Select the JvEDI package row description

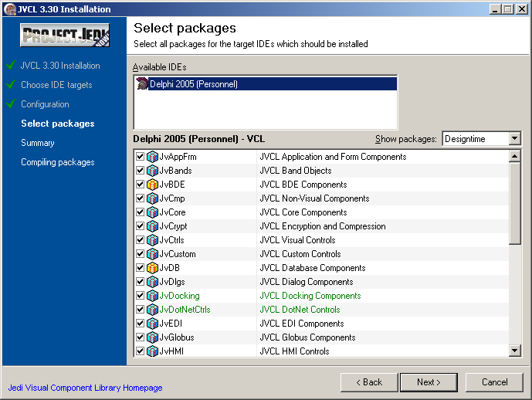300,324
